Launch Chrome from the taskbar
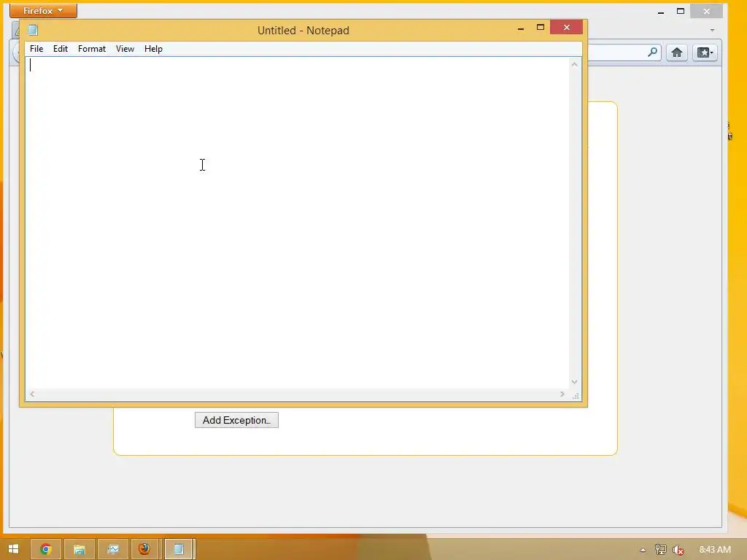This screenshot has width=747, height=560. (x=46, y=549)
